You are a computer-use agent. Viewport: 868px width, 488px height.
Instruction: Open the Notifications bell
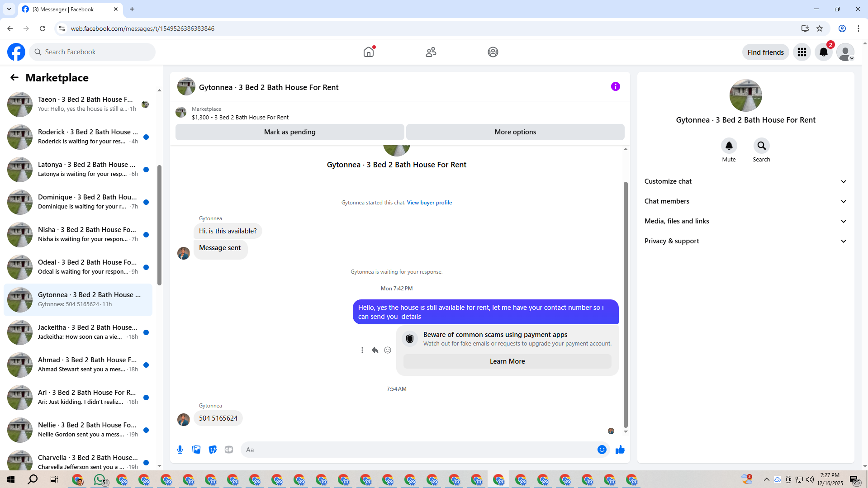(x=824, y=52)
